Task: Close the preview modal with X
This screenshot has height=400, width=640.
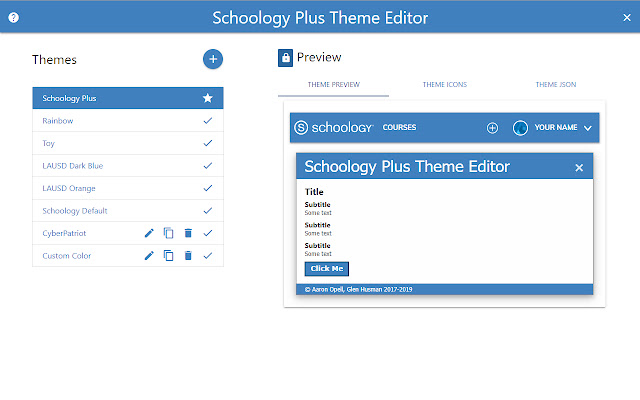Action: (x=579, y=167)
